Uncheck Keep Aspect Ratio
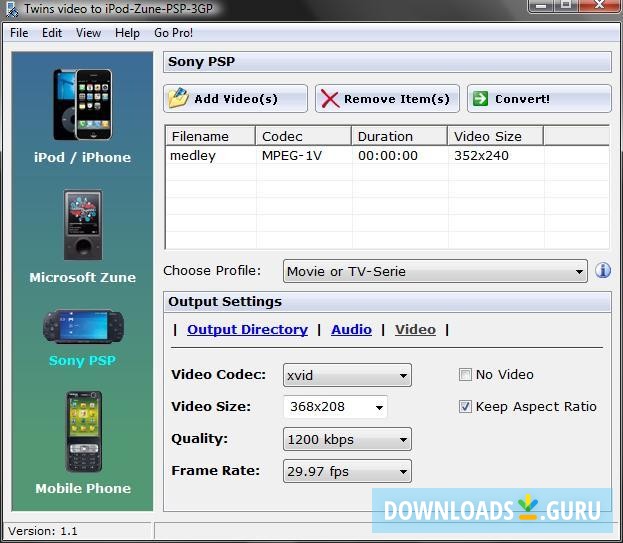 (465, 407)
